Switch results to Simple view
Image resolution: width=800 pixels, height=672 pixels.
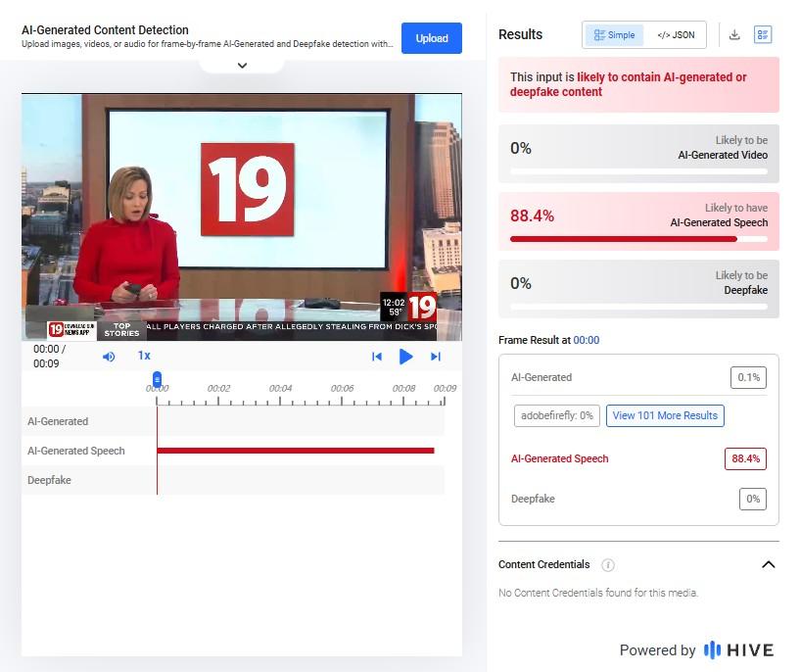click(614, 35)
